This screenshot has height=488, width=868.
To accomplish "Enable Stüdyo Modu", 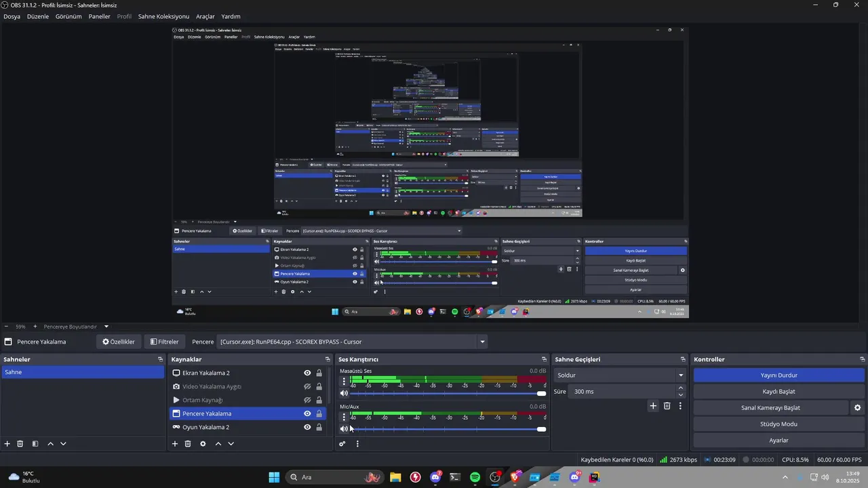I will 778,424.
